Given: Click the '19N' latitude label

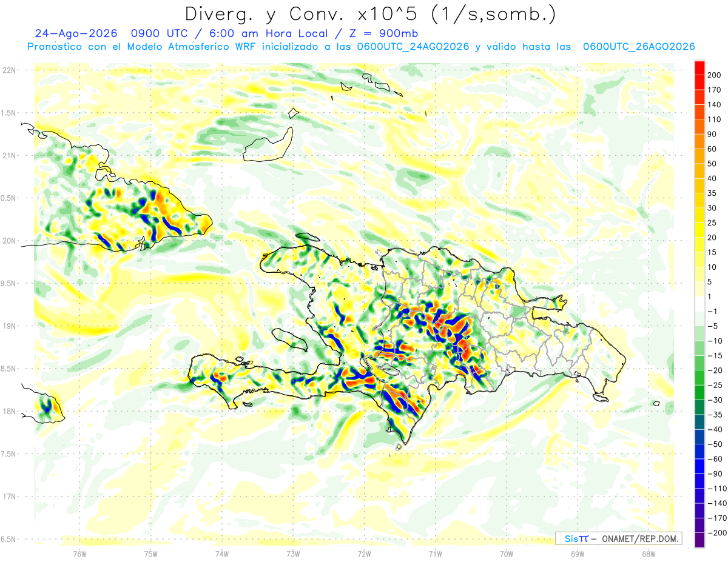Looking at the screenshot, I should point(8,326).
